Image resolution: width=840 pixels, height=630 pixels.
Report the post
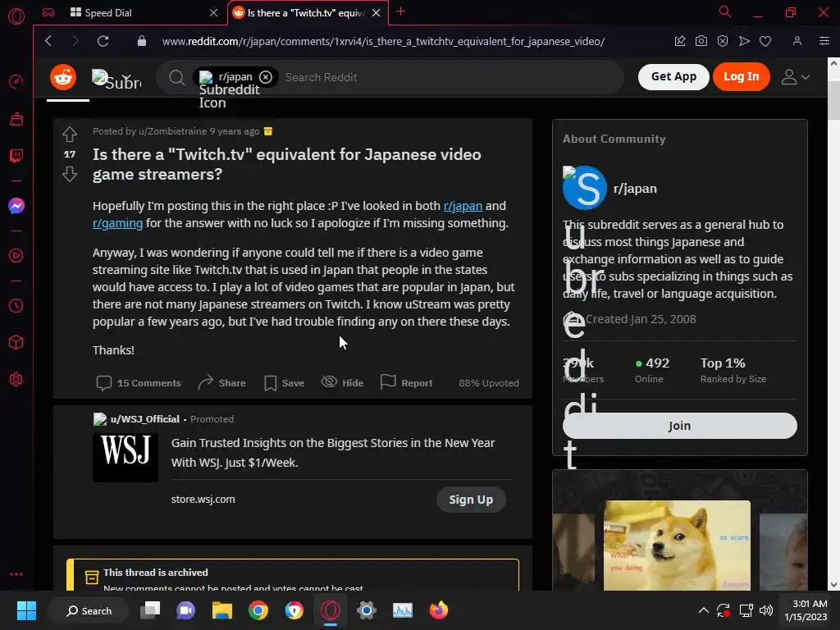click(406, 382)
